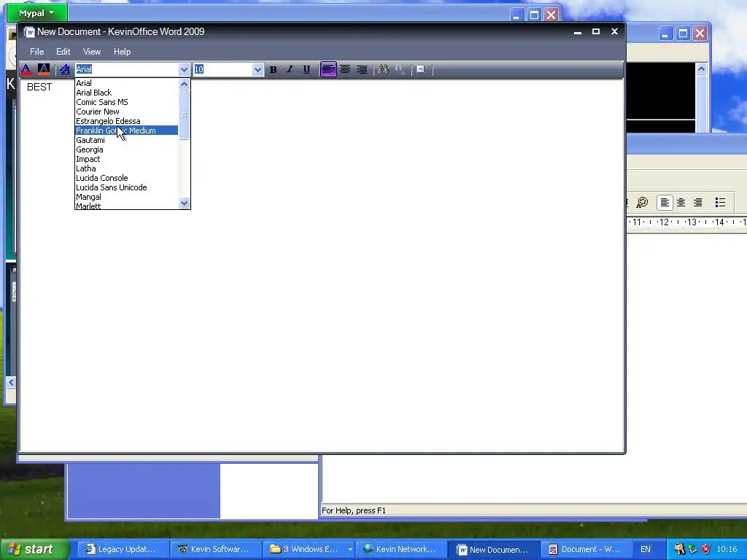Align text left in KevinOffice Word
Viewport: 747px width, 560px height.
pos(328,69)
